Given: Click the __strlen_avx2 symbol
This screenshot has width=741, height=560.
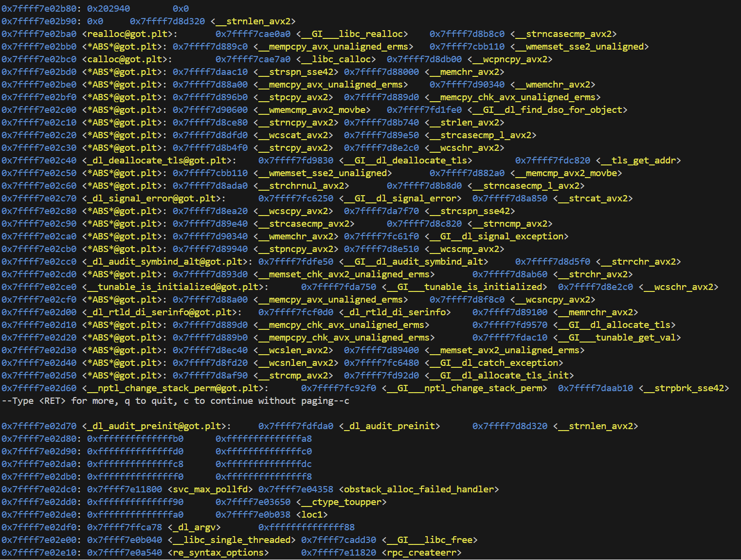Looking at the screenshot, I should pos(464,123).
